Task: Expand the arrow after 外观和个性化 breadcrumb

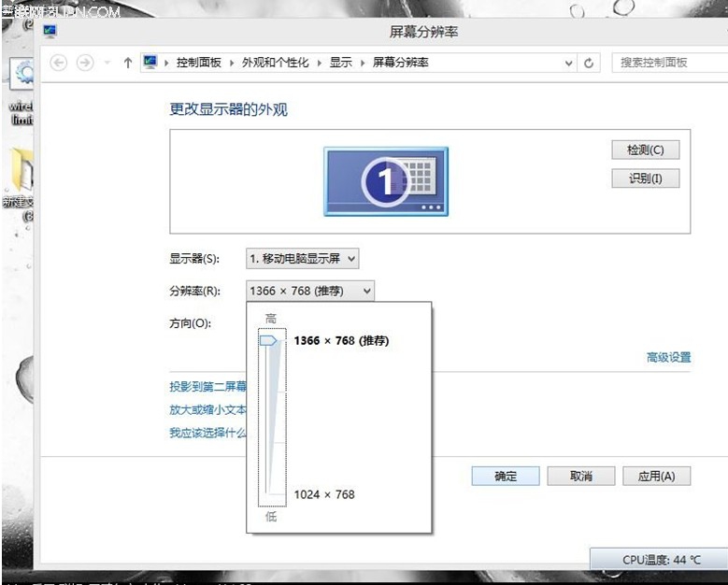Action: 320,64
